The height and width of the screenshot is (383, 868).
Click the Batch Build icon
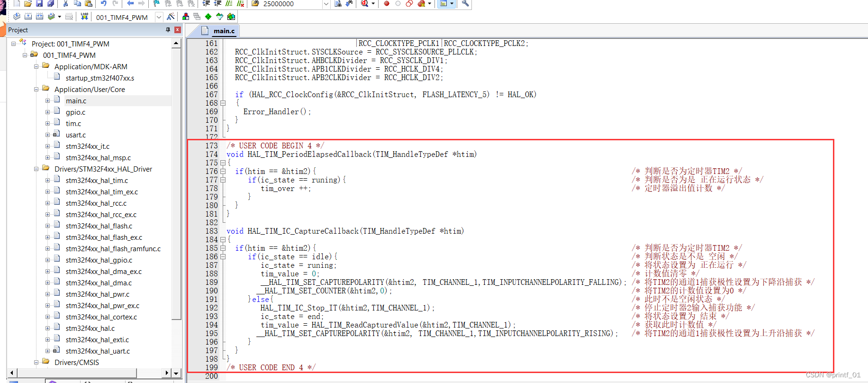click(51, 17)
